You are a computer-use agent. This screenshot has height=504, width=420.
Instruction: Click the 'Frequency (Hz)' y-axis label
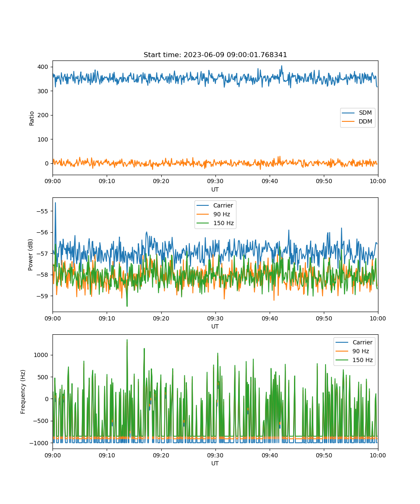coord(23,392)
